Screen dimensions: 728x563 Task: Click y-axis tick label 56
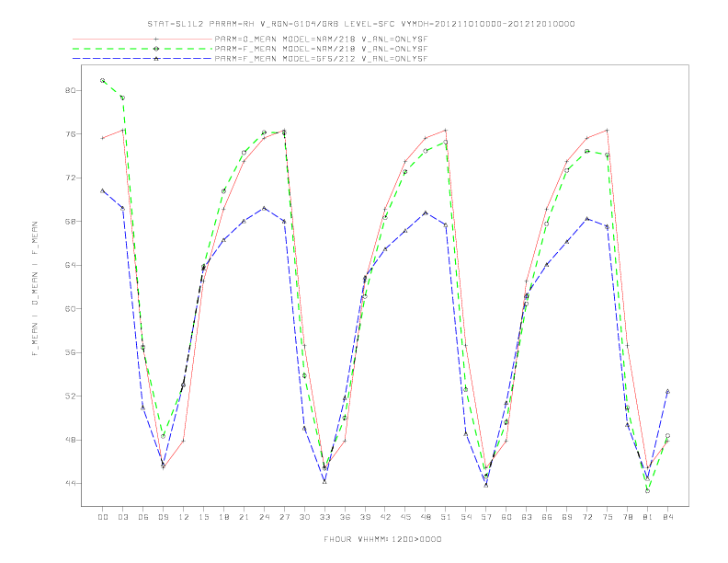(x=70, y=352)
